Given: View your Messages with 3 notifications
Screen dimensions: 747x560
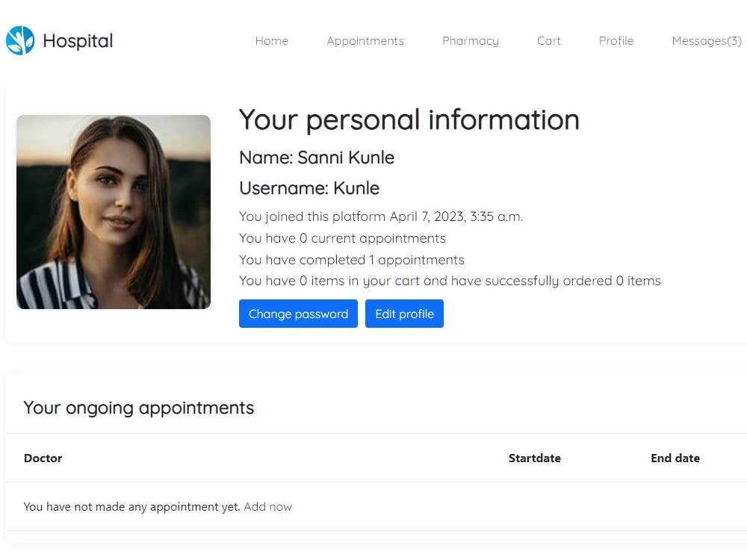Looking at the screenshot, I should point(706,41).
